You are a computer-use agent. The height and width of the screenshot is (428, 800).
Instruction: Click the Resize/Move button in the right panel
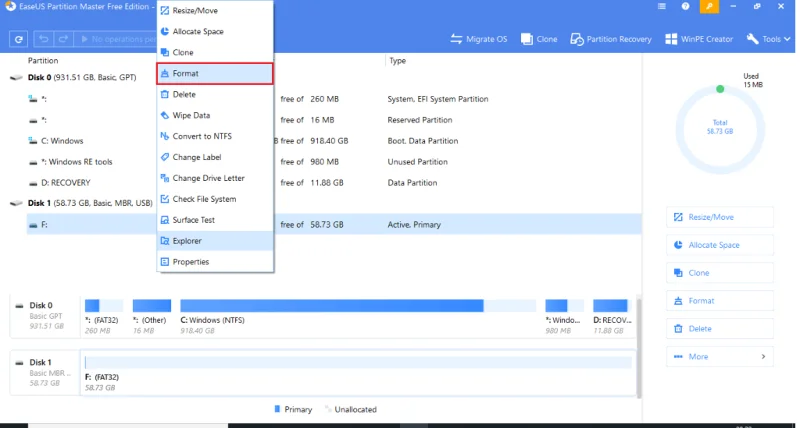click(x=719, y=217)
